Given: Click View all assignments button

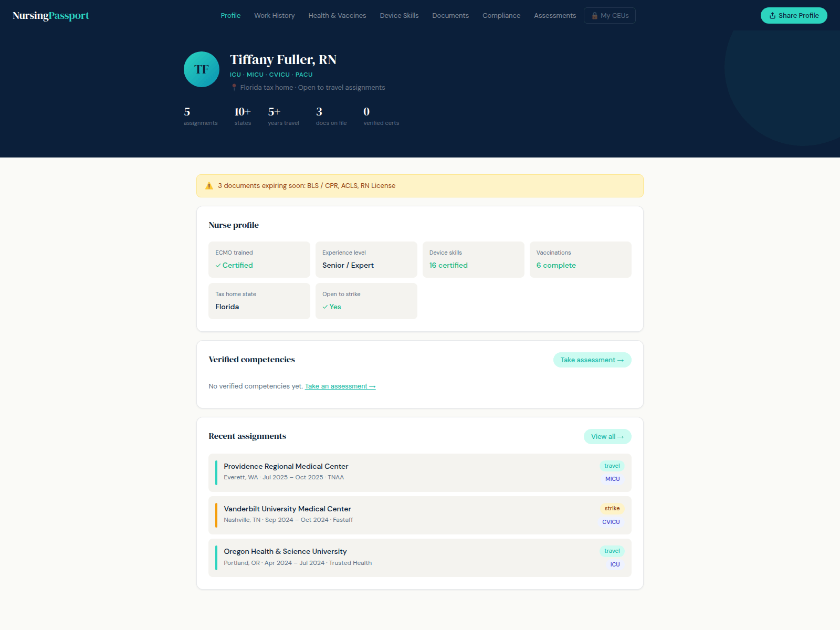Looking at the screenshot, I should coord(607,437).
